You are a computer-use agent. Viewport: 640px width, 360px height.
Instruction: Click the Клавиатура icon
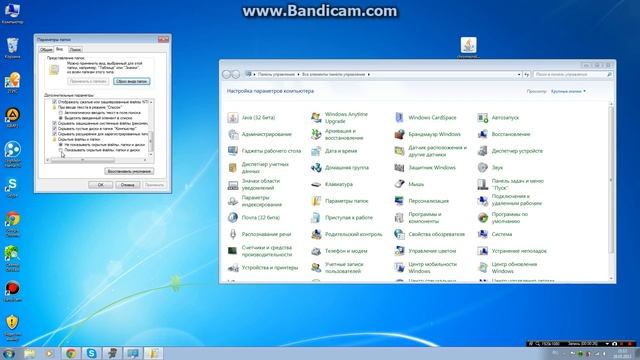pyautogui.click(x=316, y=184)
